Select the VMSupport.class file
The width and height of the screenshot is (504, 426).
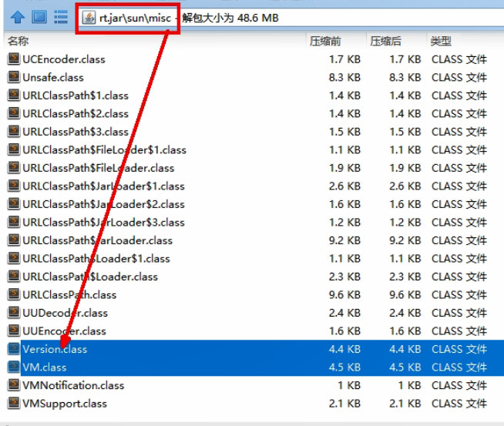(x=65, y=404)
